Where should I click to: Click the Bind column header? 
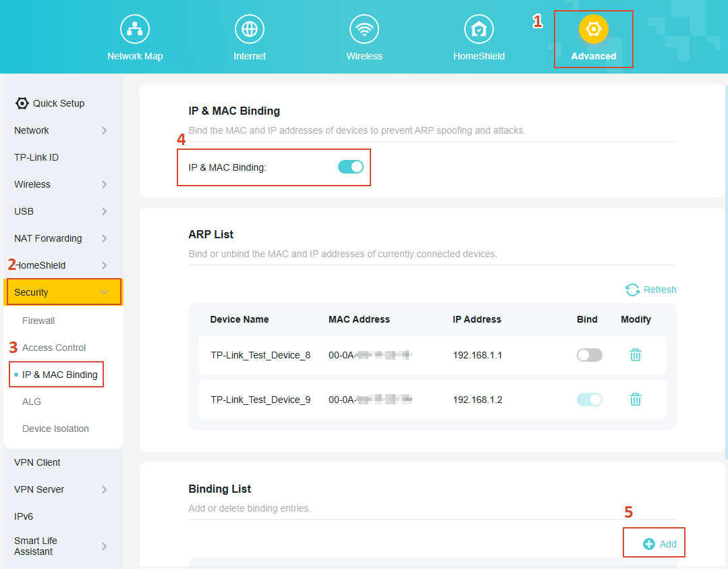click(587, 319)
